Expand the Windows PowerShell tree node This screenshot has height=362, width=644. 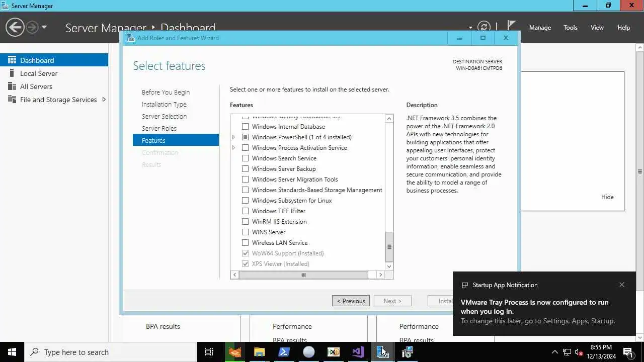click(234, 137)
